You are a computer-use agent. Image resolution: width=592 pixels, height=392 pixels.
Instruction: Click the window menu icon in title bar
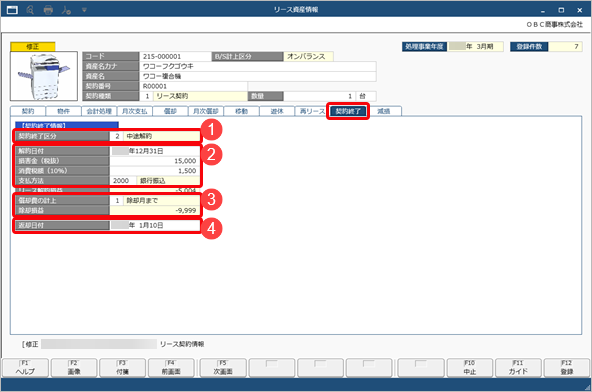12,10
